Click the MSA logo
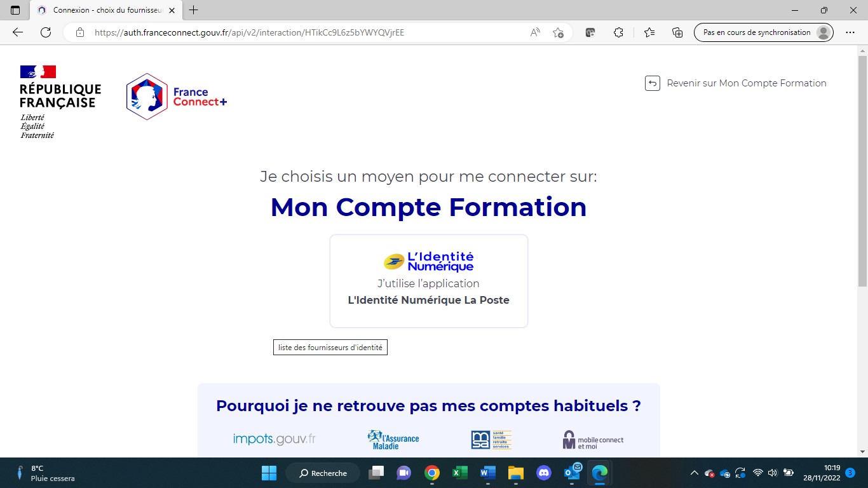Screen dimensions: 868x488 (x=491, y=440)
